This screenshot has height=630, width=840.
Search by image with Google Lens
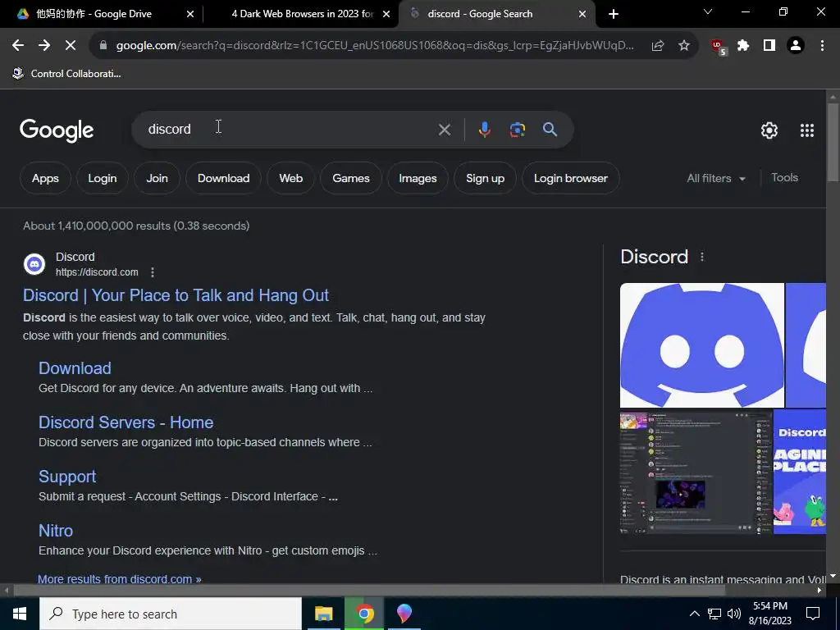tap(518, 130)
